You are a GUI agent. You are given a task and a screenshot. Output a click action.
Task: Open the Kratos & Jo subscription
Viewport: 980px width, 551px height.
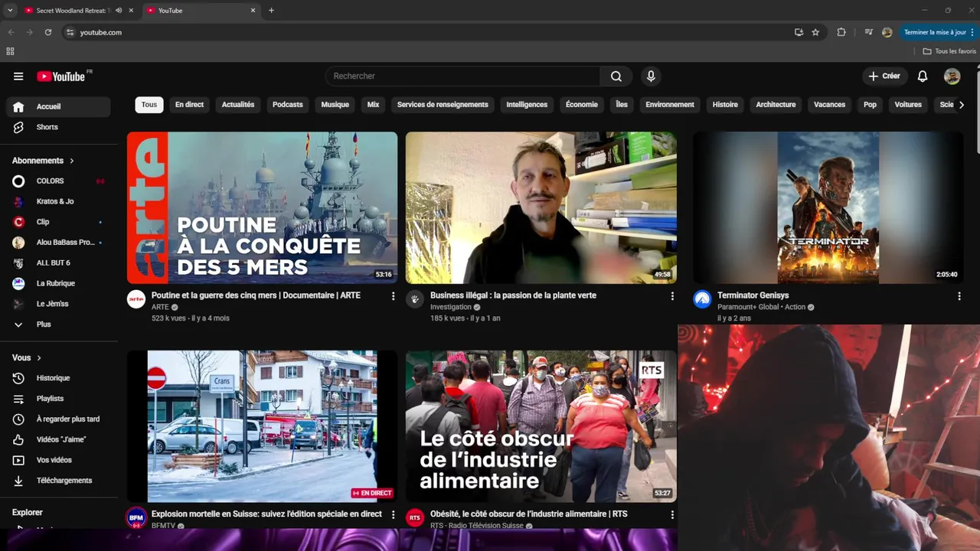[58, 201]
